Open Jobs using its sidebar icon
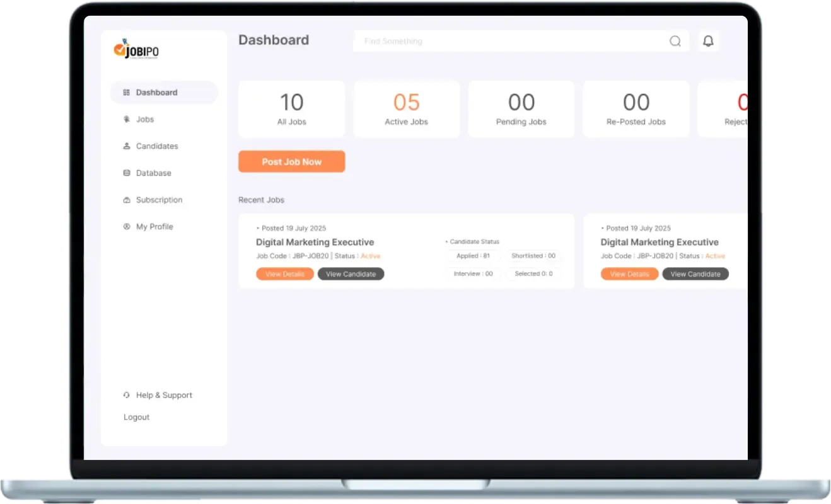Screen dimensions: 831x504 pos(125,119)
